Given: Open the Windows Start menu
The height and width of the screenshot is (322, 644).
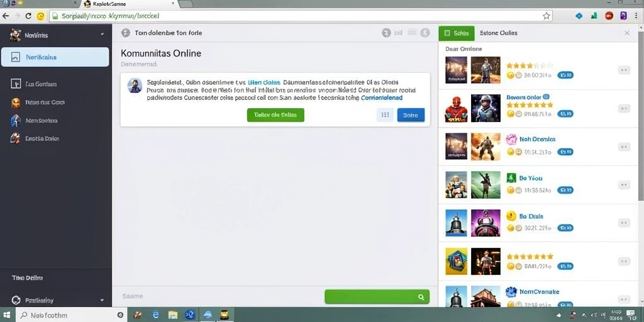Looking at the screenshot, I should [8, 315].
